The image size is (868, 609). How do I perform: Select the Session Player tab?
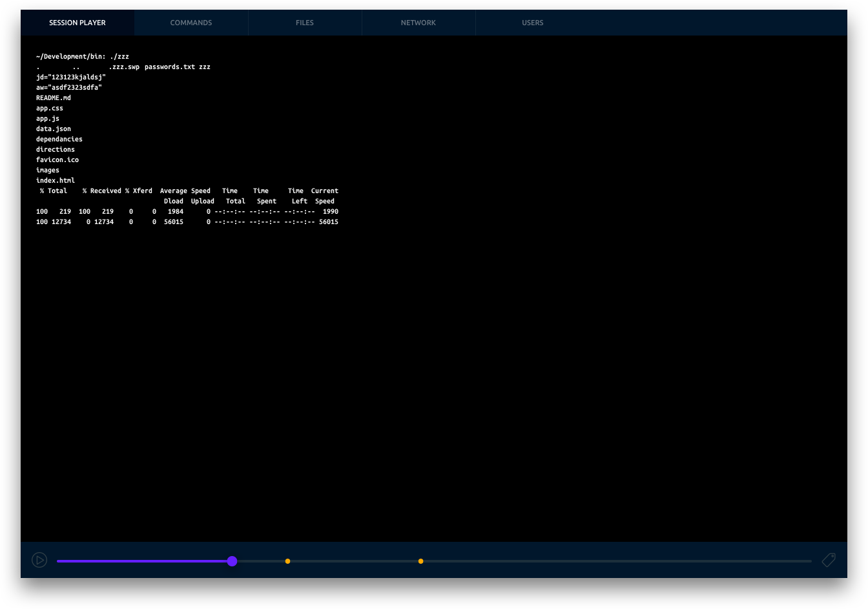click(x=77, y=23)
